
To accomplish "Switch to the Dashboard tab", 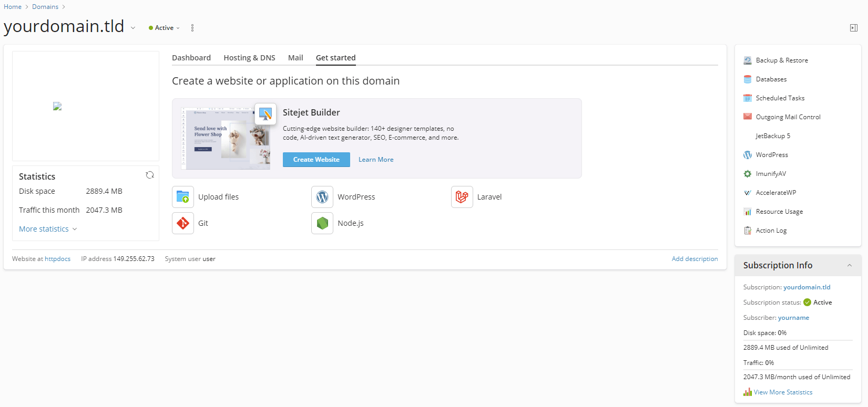I will (x=191, y=58).
